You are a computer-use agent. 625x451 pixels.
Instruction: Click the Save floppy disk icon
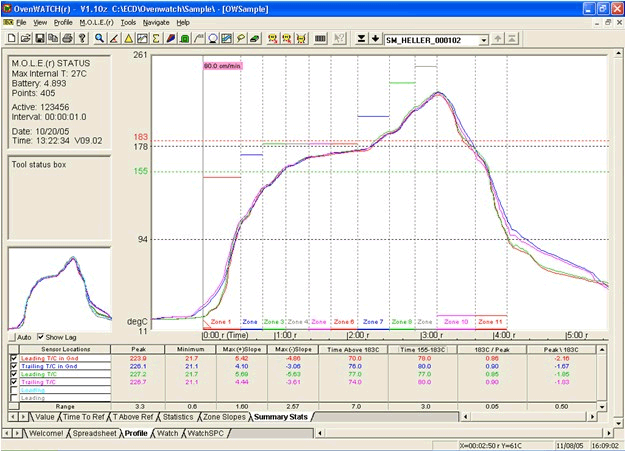point(40,38)
